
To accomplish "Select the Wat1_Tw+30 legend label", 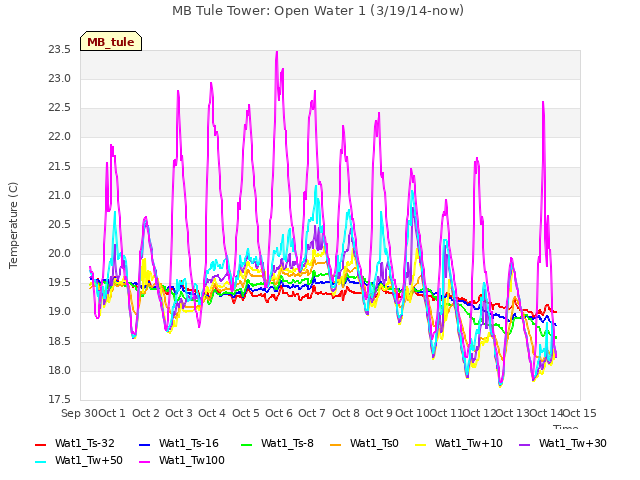I will (573, 443).
